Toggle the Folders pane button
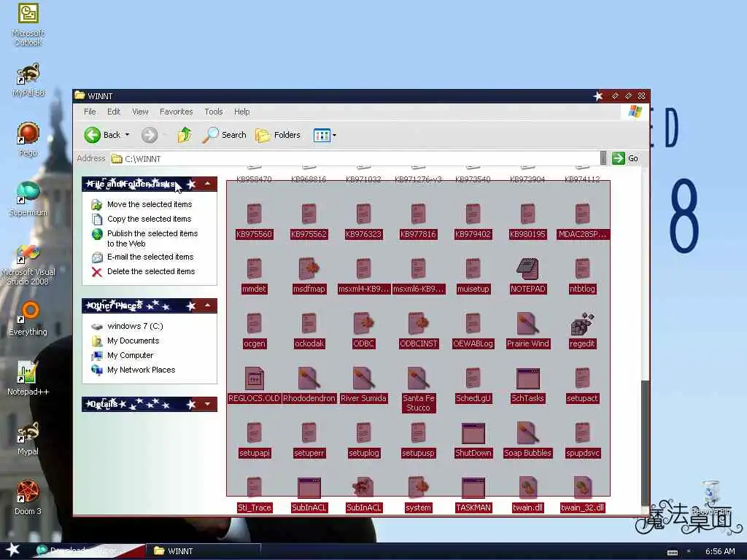Viewport: 747px width, 560px height. pos(278,135)
